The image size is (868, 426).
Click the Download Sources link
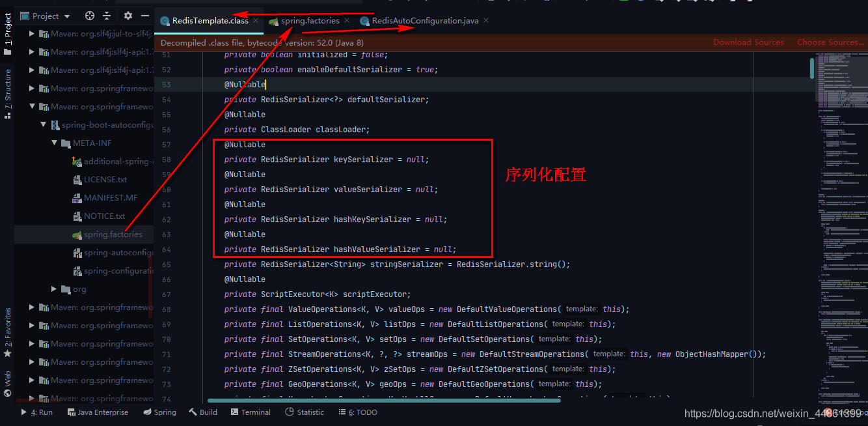click(748, 42)
